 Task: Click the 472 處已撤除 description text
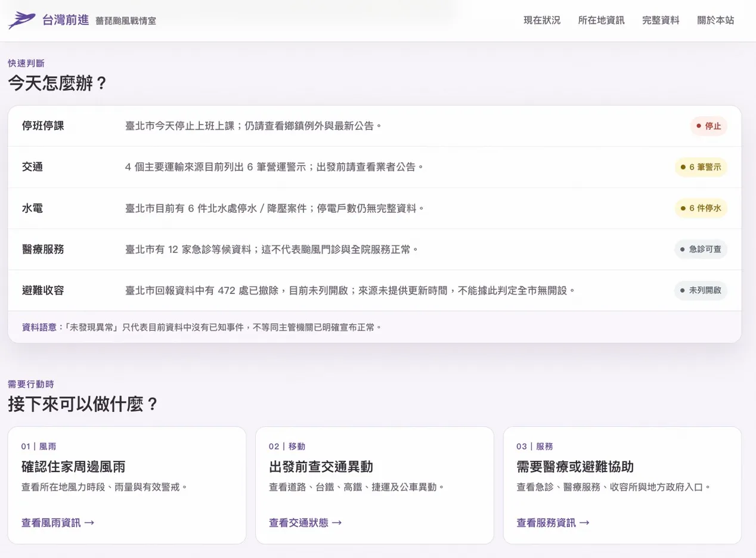(352, 291)
